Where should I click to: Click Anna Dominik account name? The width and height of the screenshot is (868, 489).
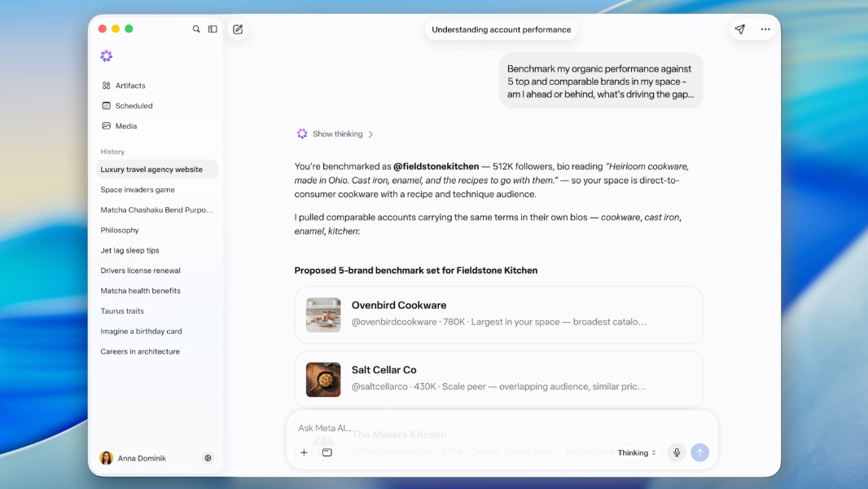coord(142,458)
